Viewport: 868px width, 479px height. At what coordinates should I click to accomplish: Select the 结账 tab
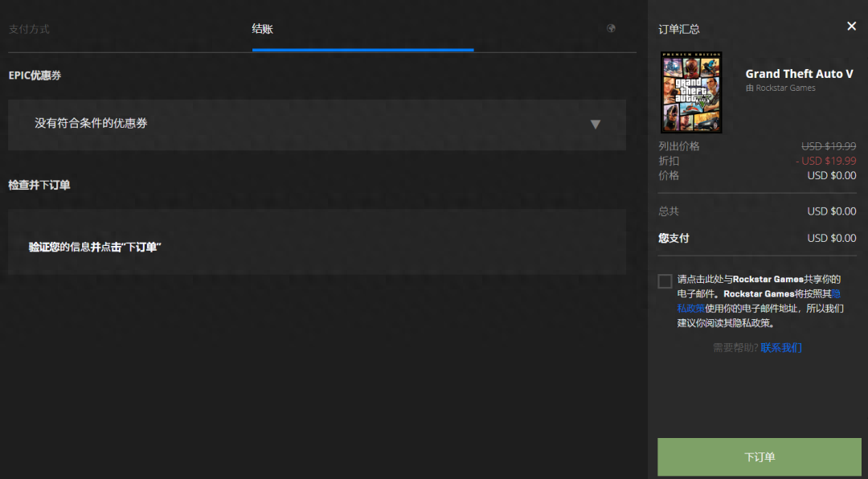[262, 29]
